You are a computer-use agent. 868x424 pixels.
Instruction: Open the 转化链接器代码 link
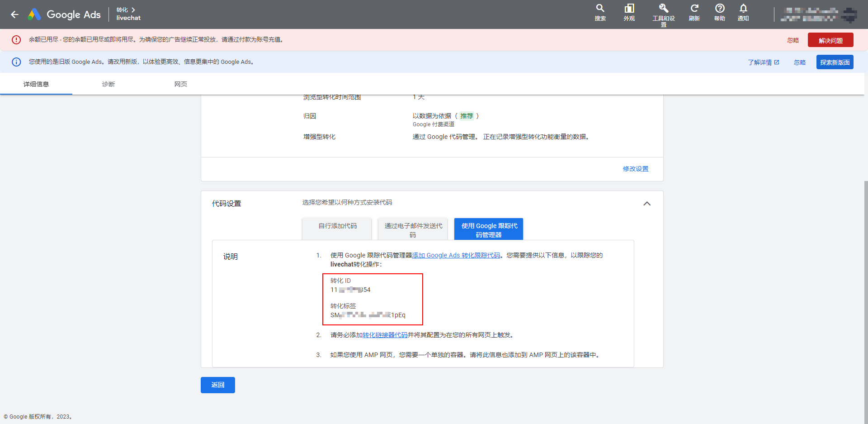pyautogui.click(x=385, y=335)
